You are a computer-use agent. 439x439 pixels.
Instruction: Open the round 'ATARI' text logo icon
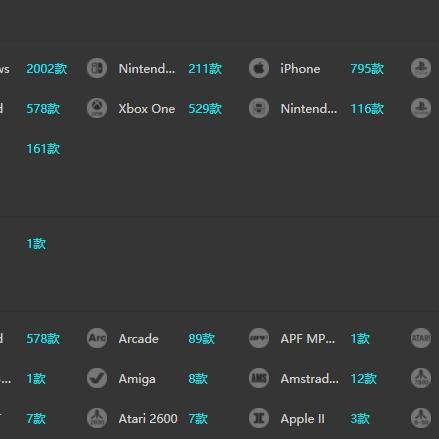[421, 338]
